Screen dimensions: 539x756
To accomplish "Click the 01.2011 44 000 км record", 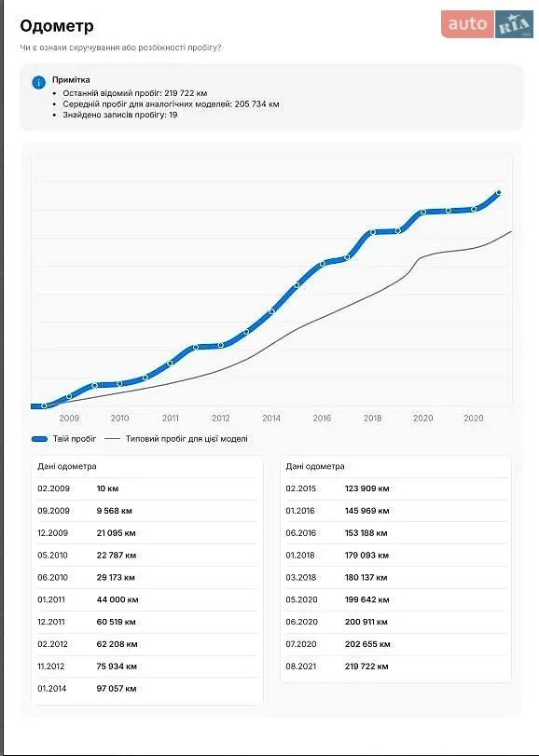I will pyautogui.click(x=147, y=600).
